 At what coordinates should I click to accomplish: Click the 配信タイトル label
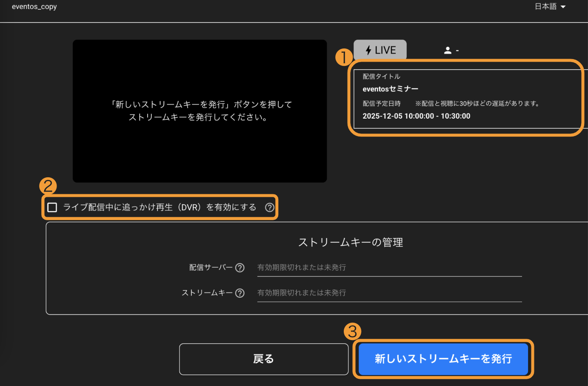pyautogui.click(x=382, y=77)
